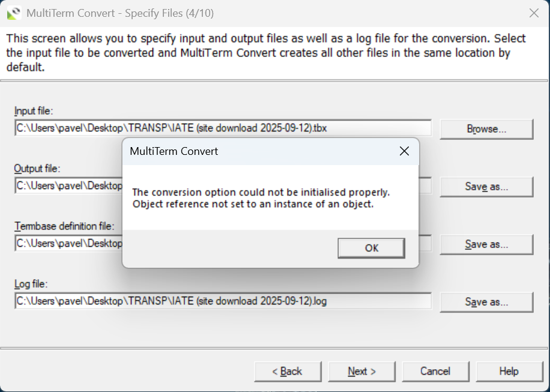550x392 pixels.
Task: Go back with the Back button
Action: coord(288,371)
